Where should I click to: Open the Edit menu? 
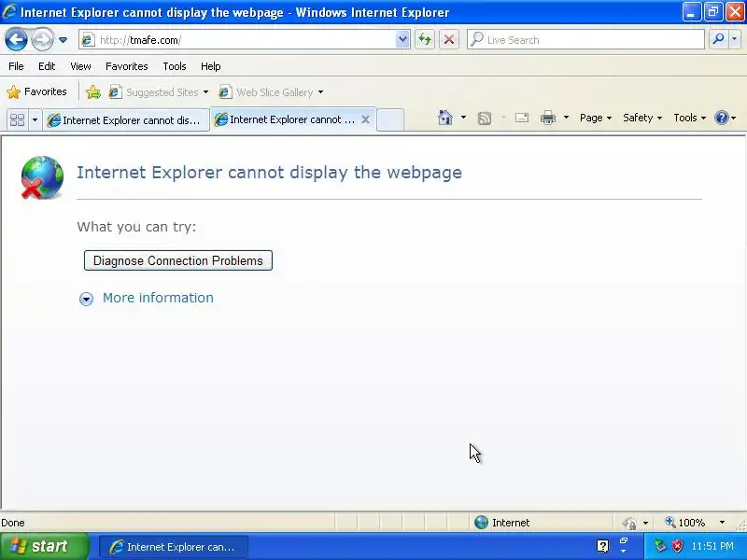click(x=47, y=66)
